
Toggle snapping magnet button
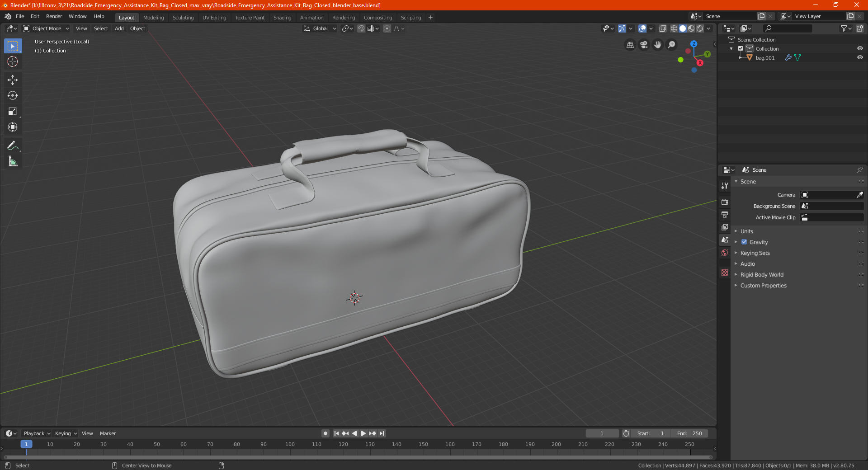click(x=361, y=28)
